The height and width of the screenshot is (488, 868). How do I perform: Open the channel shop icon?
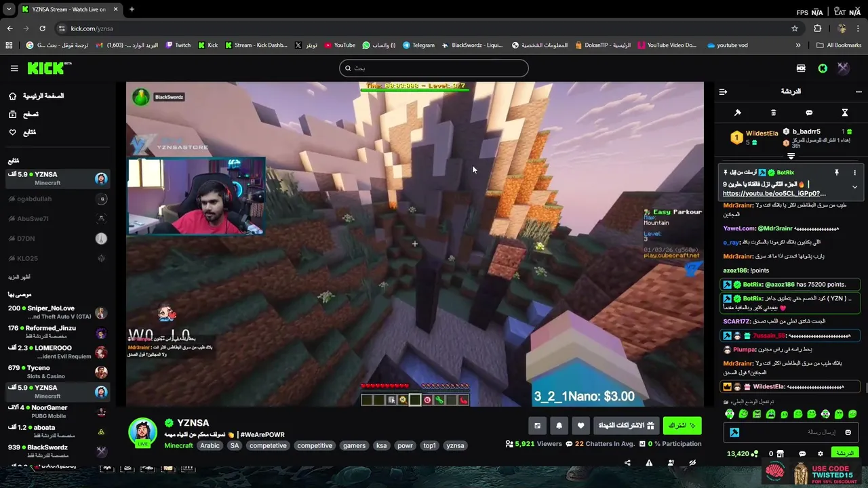coord(780,454)
